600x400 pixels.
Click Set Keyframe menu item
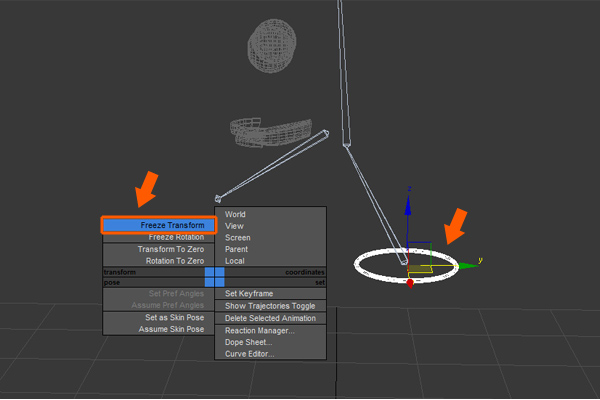pos(270,294)
